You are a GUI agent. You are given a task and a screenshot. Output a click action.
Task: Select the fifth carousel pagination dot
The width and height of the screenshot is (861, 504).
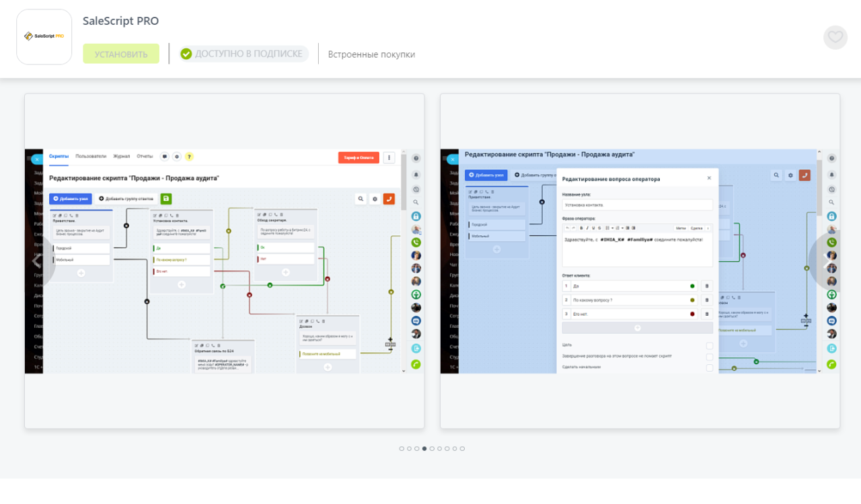[x=432, y=448]
